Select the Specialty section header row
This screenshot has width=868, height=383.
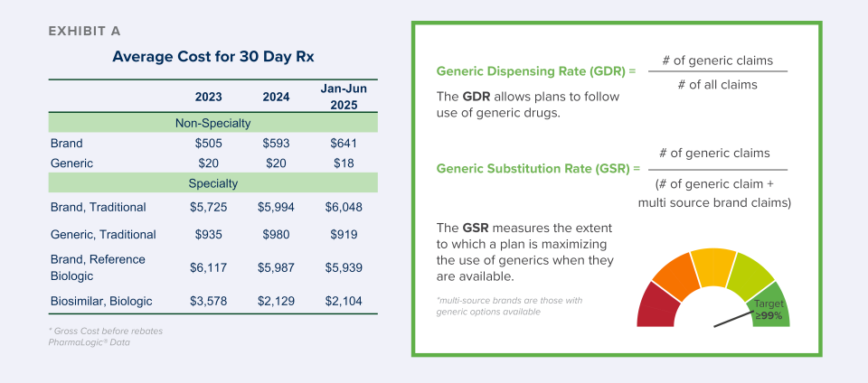coord(212,183)
